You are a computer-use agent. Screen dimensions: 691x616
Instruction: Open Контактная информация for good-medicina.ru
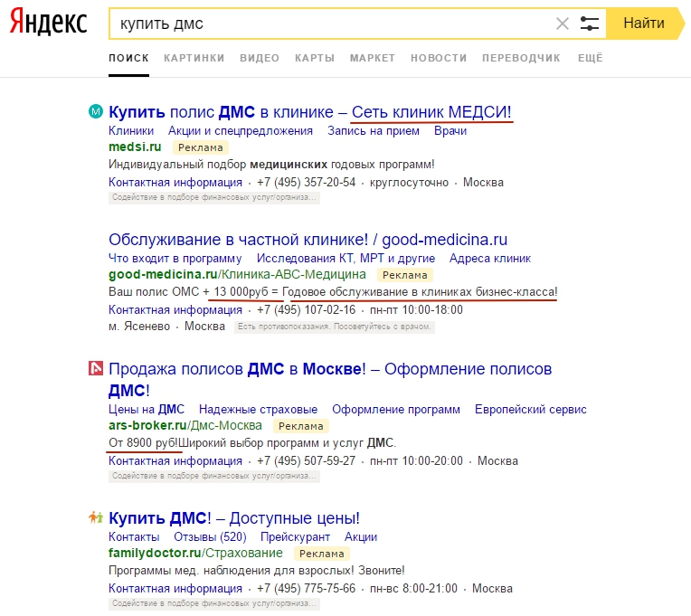click(175, 309)
